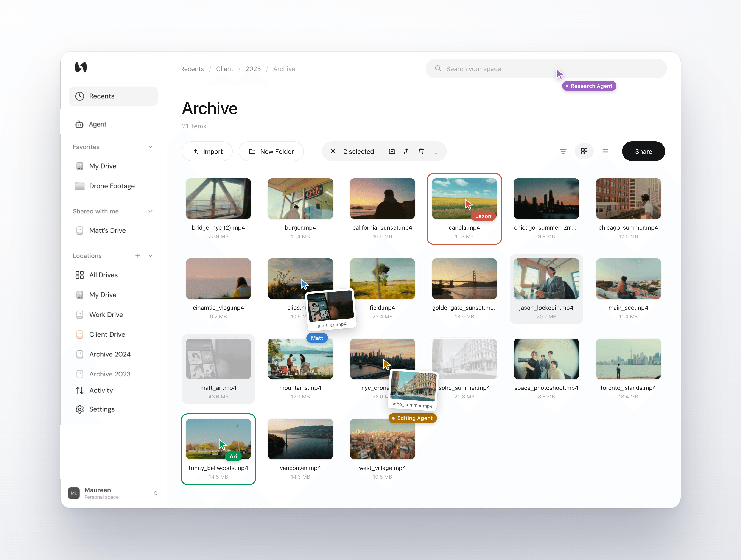Switch to list view
The height and width of the screenshot is (560, 741).
point(606,151)
